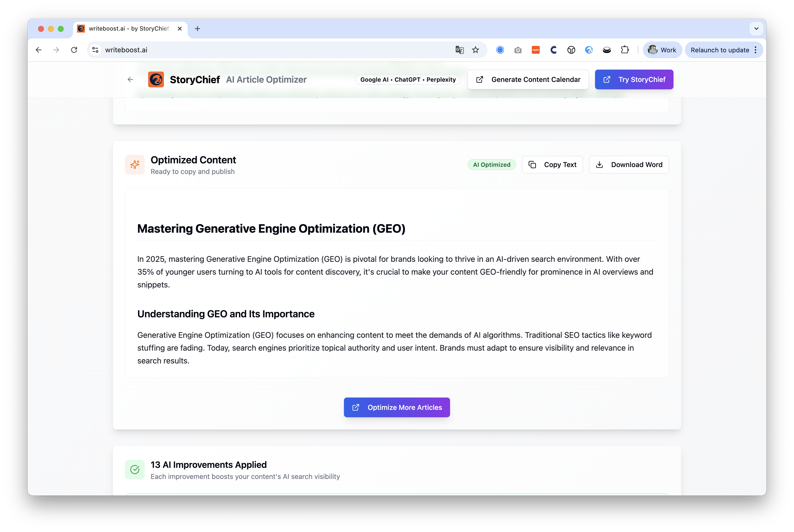Click the writeboost.ai address bar field

[272, 50]
